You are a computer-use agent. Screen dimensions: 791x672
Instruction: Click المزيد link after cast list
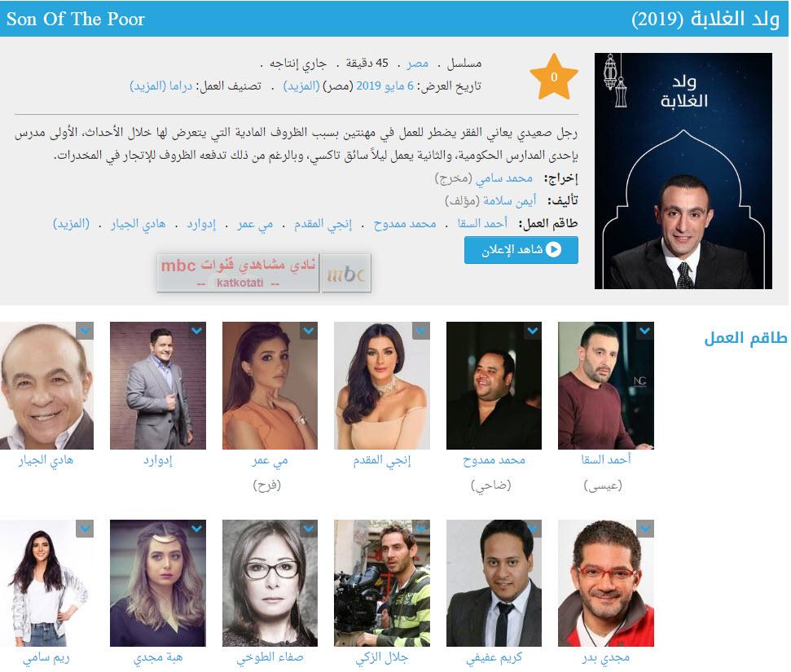point(71,223)
